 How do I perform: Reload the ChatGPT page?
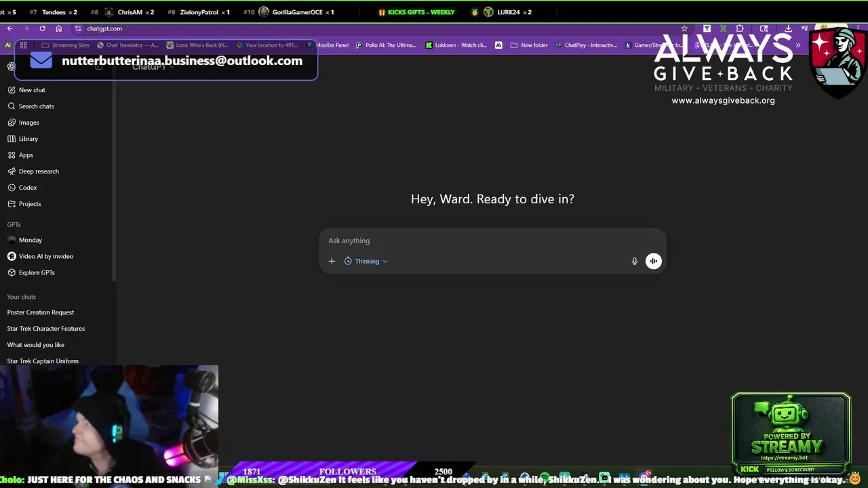(x=42, y=28)
